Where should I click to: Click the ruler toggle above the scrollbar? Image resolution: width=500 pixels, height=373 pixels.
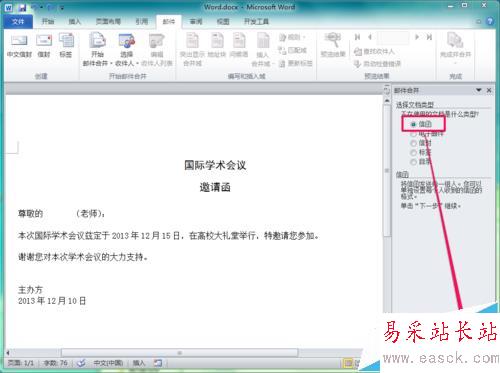(x=387, y=89)
